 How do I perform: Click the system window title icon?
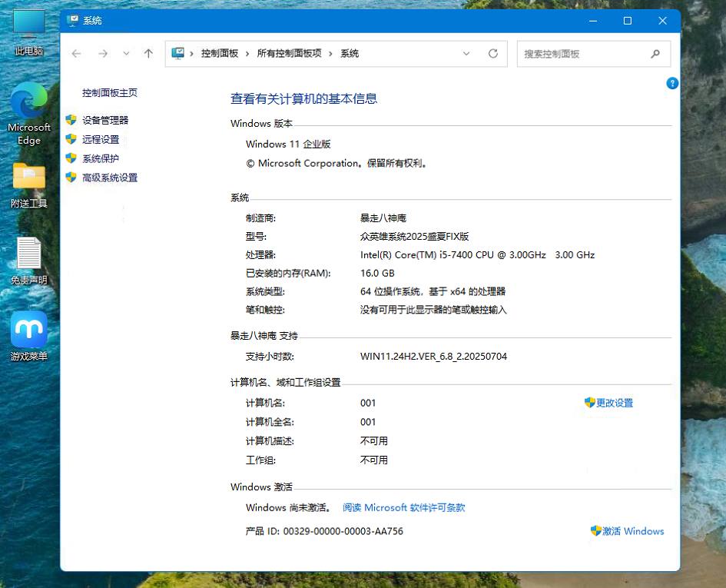coord(73,21)
